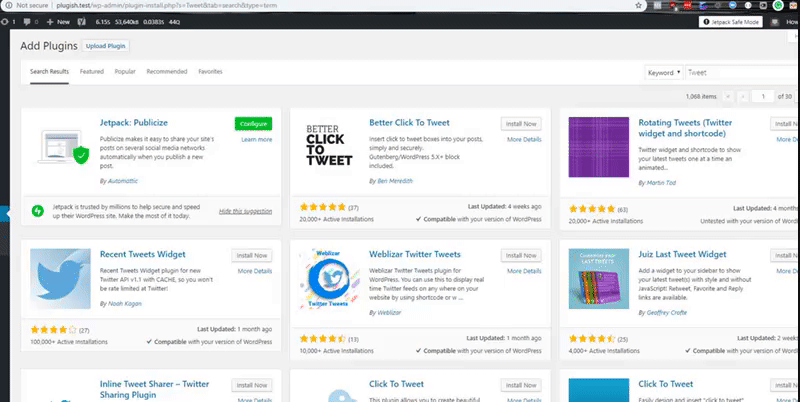The height and width of the screenshot is (402, 800).
Task: Click the Jetpack Publicize plugin thumbnail
Action: (61, 147)
